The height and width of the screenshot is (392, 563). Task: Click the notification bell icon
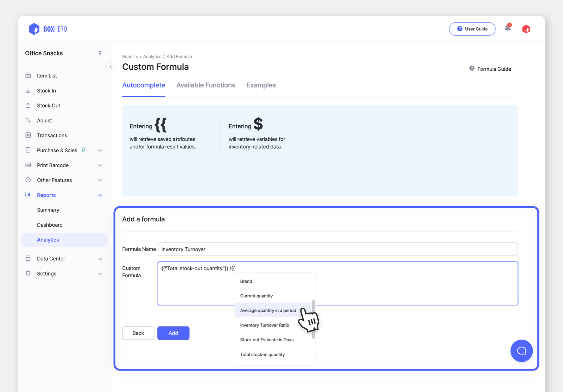click(x=508, y=28)
